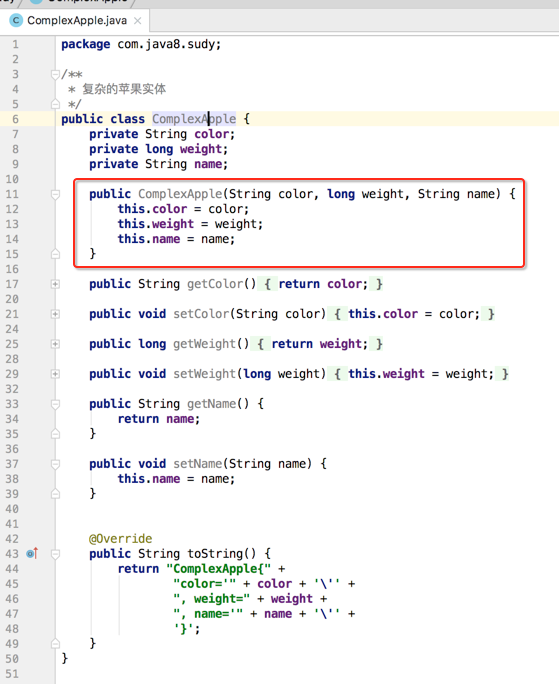Click the 'return name;' statement
This screenshot has width=559, height=684.
[158, 419]
